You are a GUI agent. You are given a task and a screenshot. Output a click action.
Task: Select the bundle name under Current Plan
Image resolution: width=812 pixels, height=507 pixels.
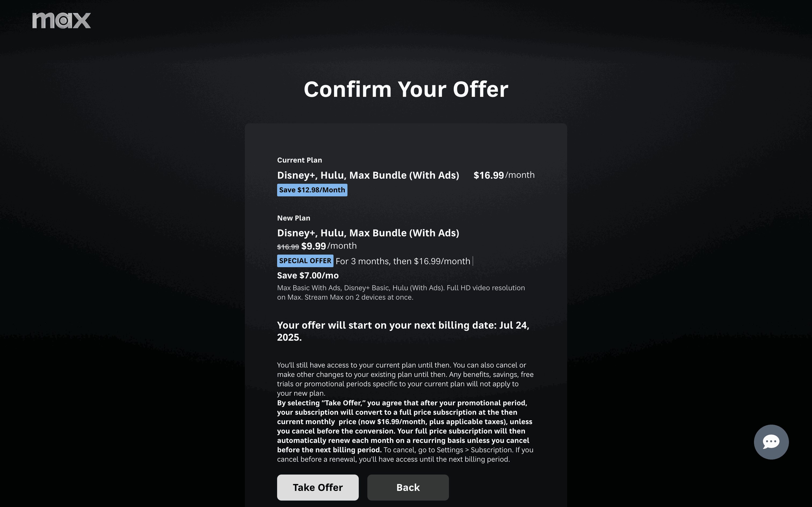(x=368, y=175)
